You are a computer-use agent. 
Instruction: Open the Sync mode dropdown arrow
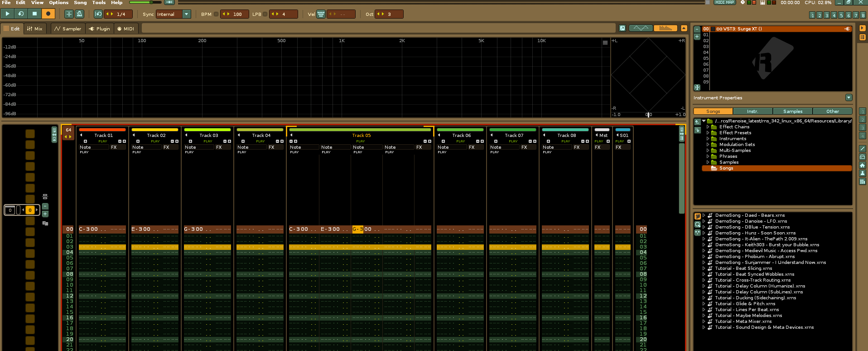pos(187,14)
